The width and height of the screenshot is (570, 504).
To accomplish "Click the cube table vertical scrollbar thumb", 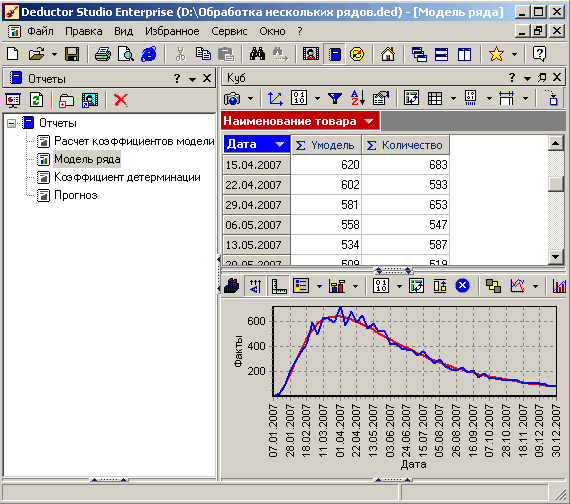I will [556, 184].
